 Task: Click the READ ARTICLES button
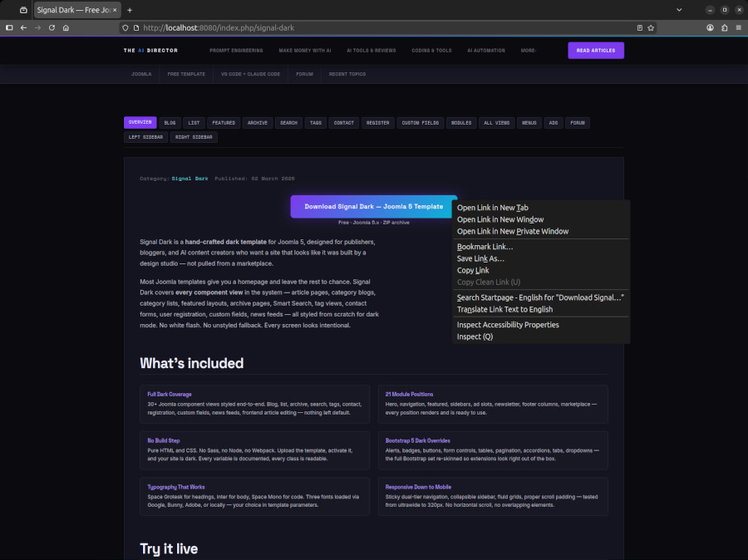(595, 50)
